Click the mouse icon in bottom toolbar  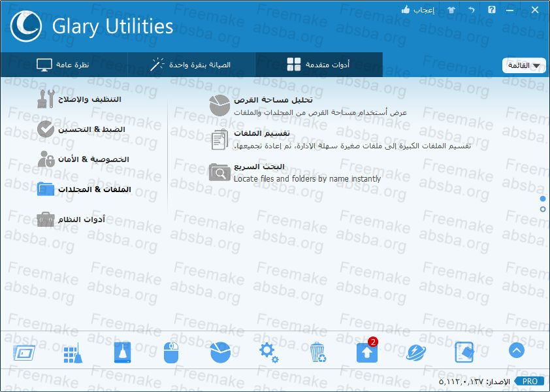click(171, 353)
